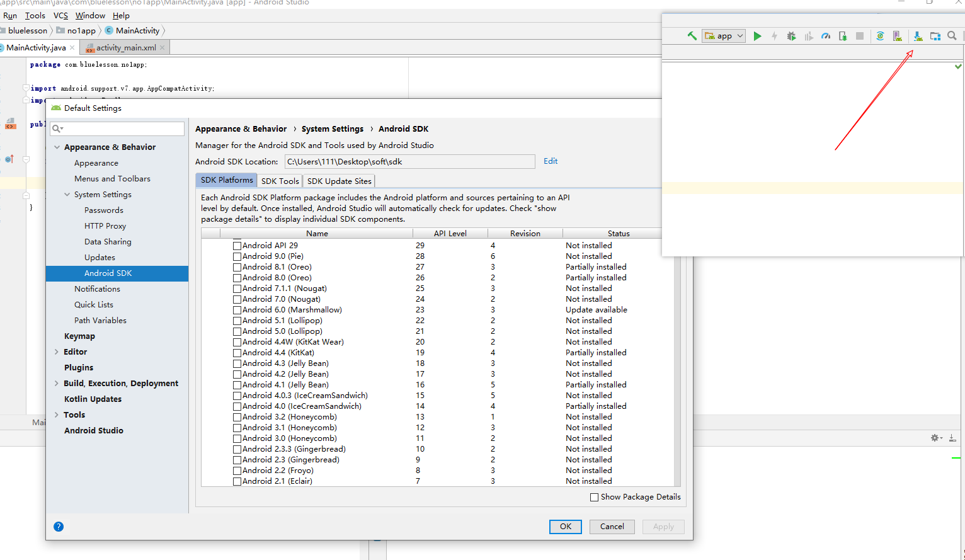Click the OK button
Screen dimensions: 965x560
point(566,527)
